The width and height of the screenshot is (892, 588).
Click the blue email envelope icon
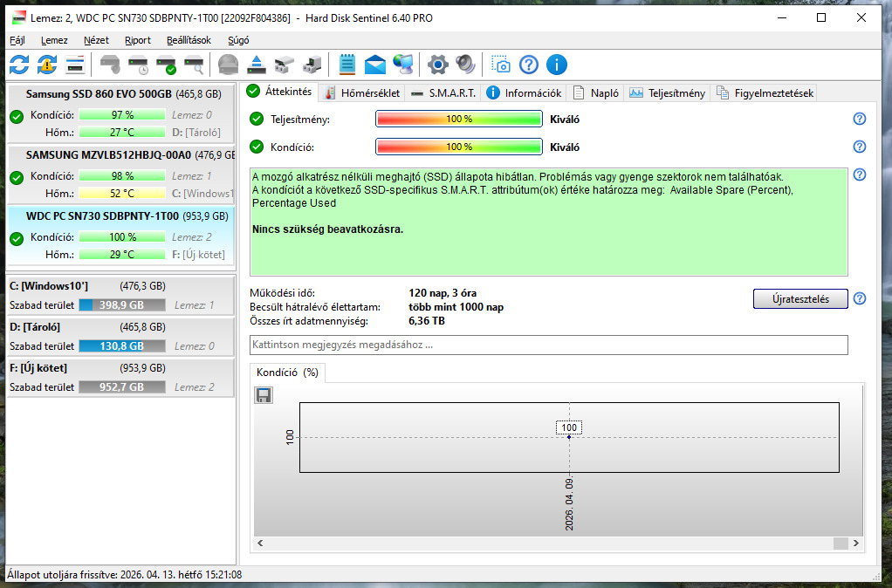coord(375,65)
